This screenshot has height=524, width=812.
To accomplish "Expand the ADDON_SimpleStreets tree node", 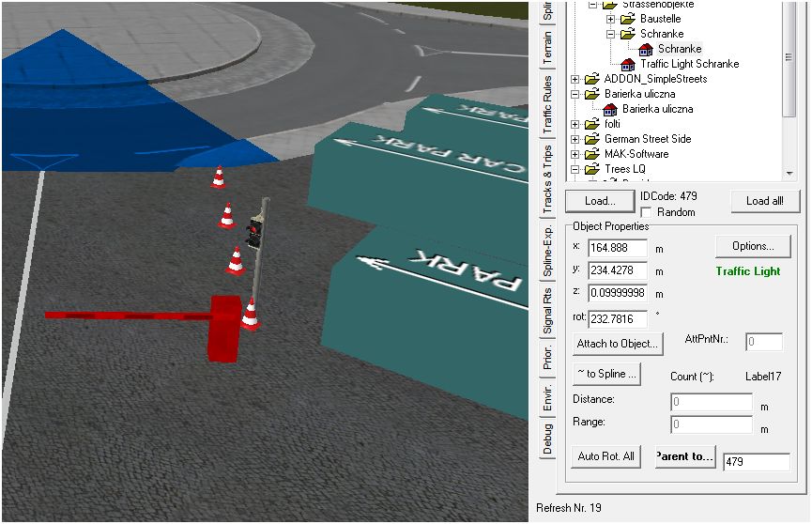I will (x=575, y=79).
